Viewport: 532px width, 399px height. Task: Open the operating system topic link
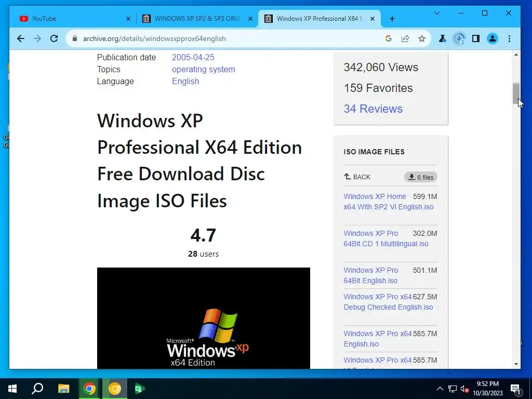point(203,69)
